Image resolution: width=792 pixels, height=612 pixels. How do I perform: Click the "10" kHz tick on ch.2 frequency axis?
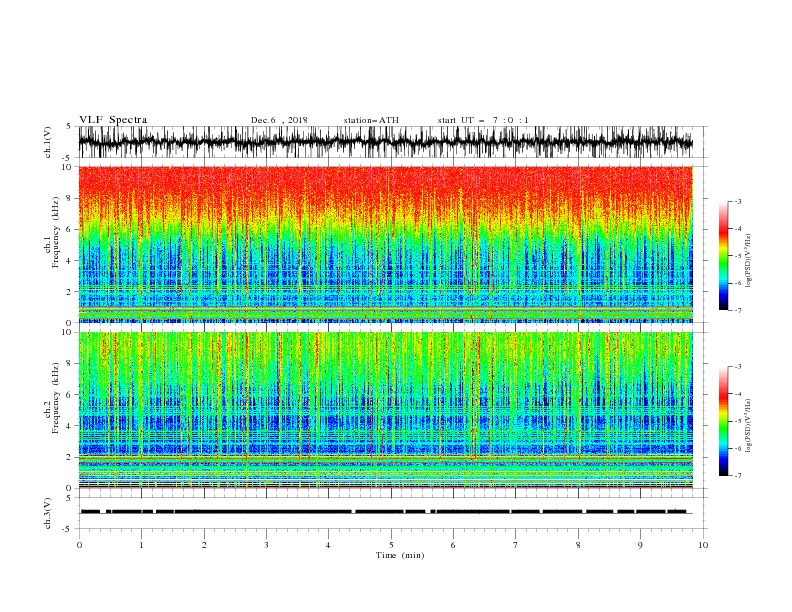coord(67,332)
